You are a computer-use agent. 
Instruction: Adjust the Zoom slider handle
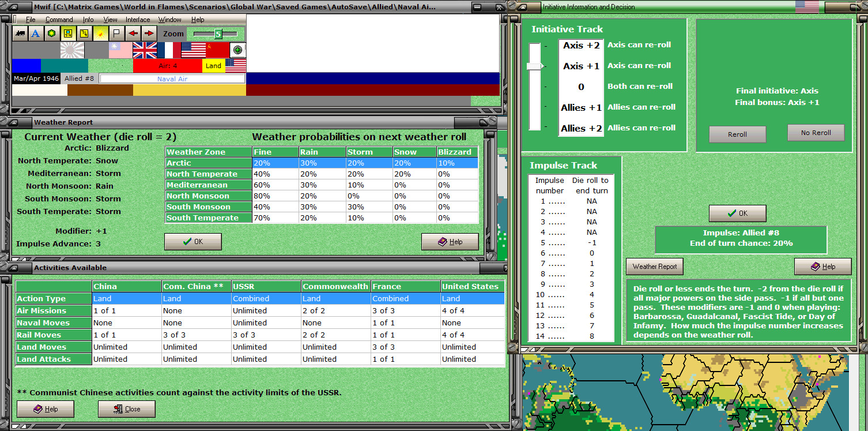pos(218,34)
